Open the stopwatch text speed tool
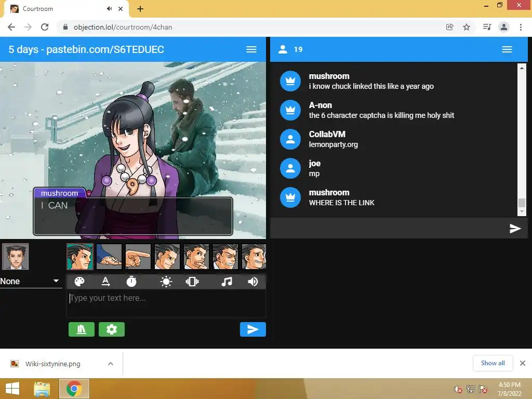This screenshot has width=532, height=399. [x=131, y=282]
